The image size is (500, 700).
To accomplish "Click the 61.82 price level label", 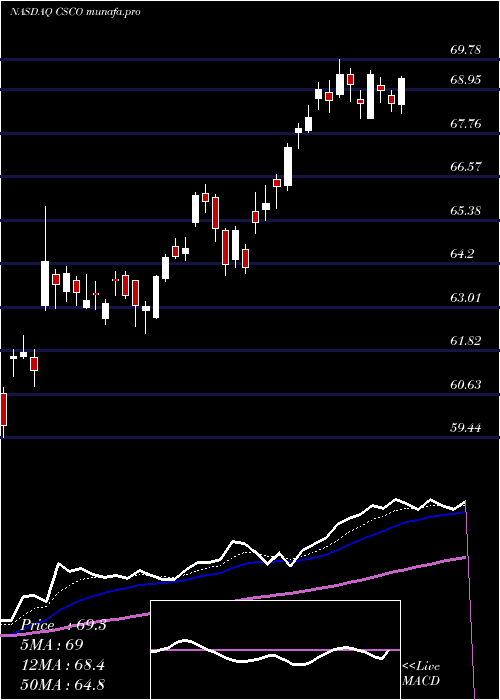I will pos(465,341).
